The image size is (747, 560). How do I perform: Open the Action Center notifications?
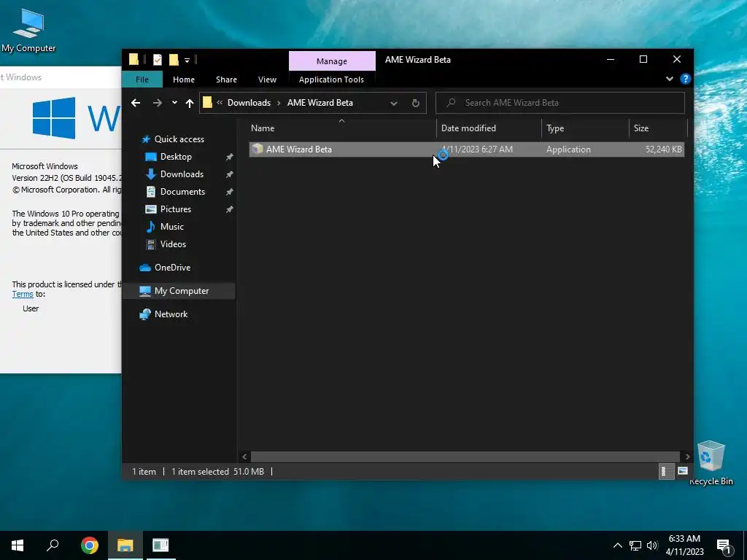coord(724,546)
